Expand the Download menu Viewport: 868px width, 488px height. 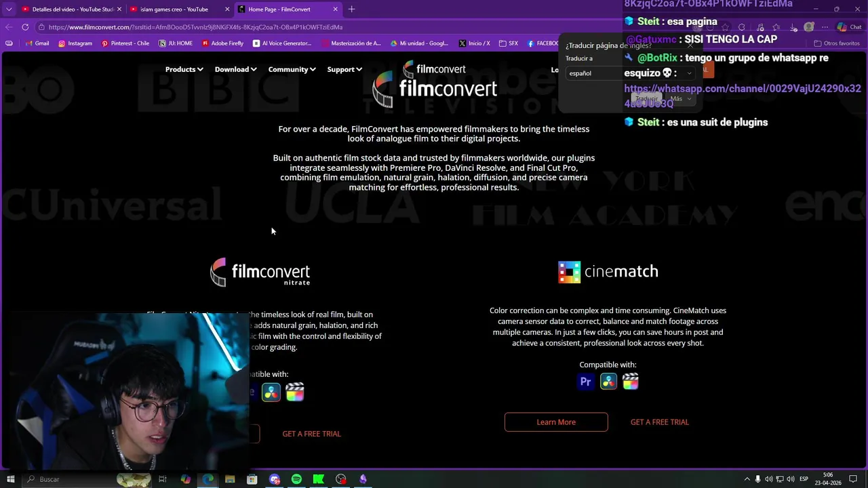coord(235,69)
